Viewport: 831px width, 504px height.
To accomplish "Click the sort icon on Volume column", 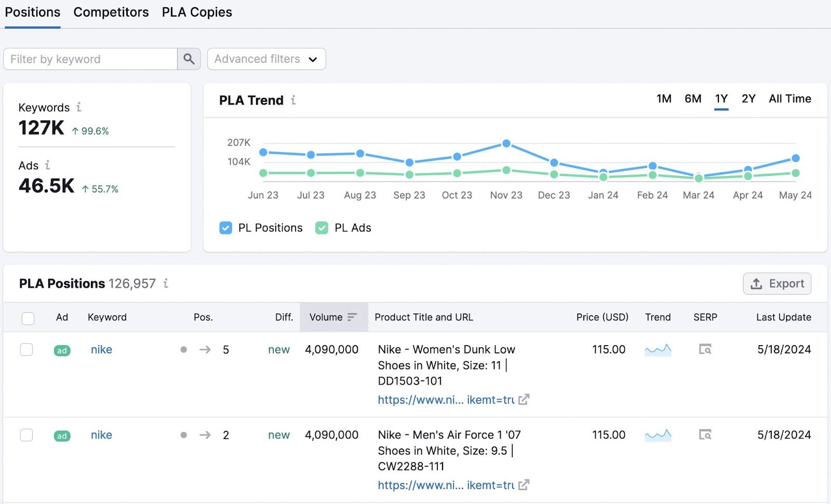I will click(x=352, y=317).
